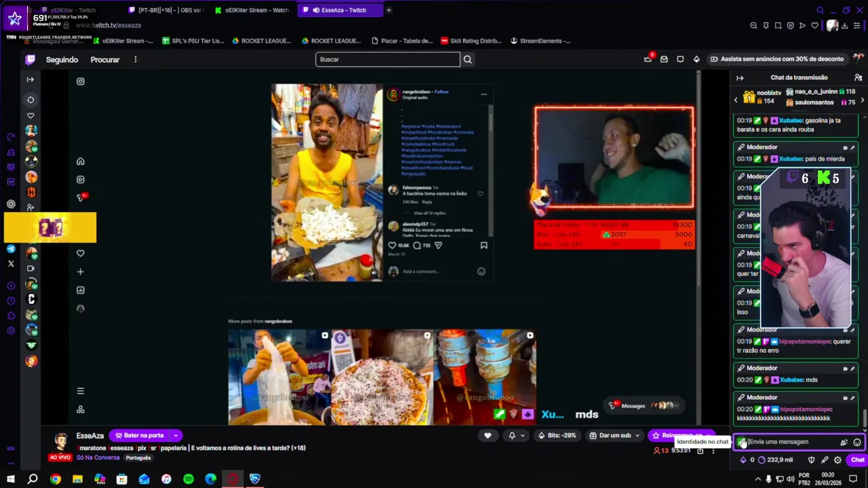Click the Twitch home logo

[31, 60]
